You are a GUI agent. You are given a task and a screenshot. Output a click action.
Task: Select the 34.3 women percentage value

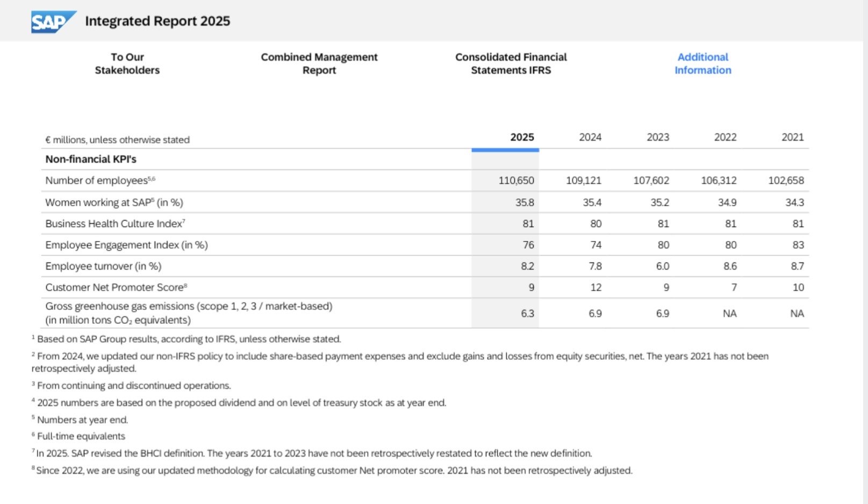(x=795, y=202)
